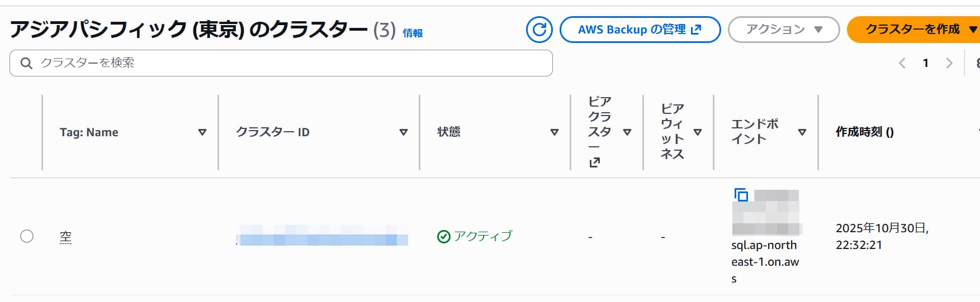Click the green active status check icon
Viewport: 980px width, 302px height.
click(x=443, y=237)
